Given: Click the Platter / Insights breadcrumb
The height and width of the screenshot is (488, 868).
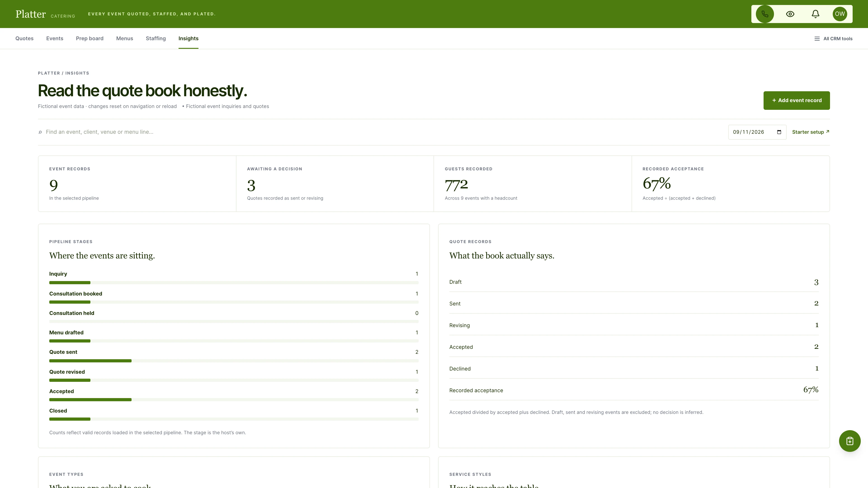Looking at the screenshot, I should coord(63,73).
